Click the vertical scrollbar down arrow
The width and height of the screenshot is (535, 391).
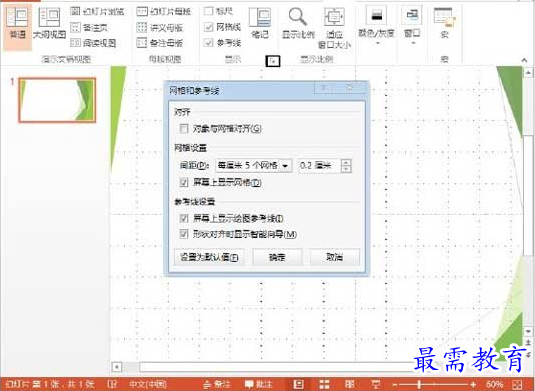click(528, 331)
